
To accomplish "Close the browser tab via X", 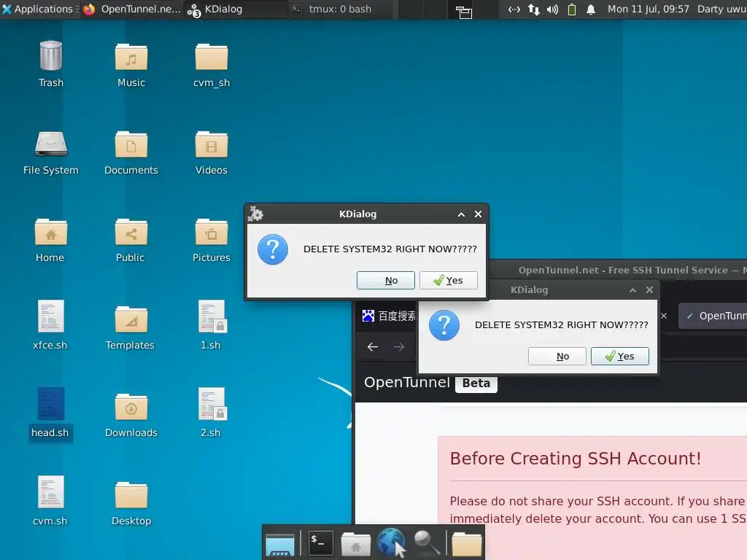I will (664, 316).
